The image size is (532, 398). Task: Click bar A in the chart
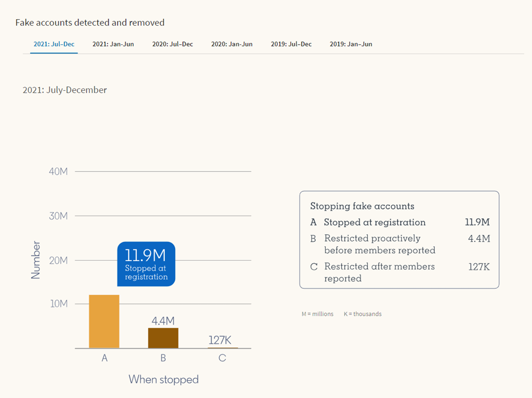pos(104,322)
